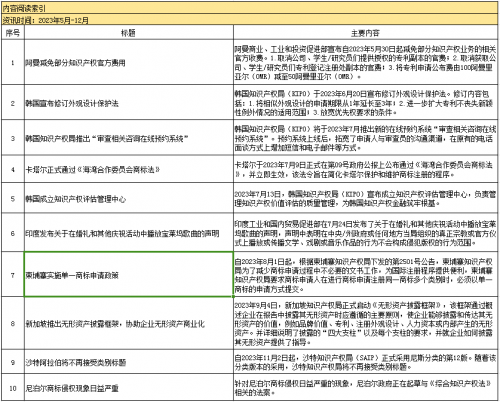Select the cell "资讯时间：2023年5月-12月"

click(250, 20)
